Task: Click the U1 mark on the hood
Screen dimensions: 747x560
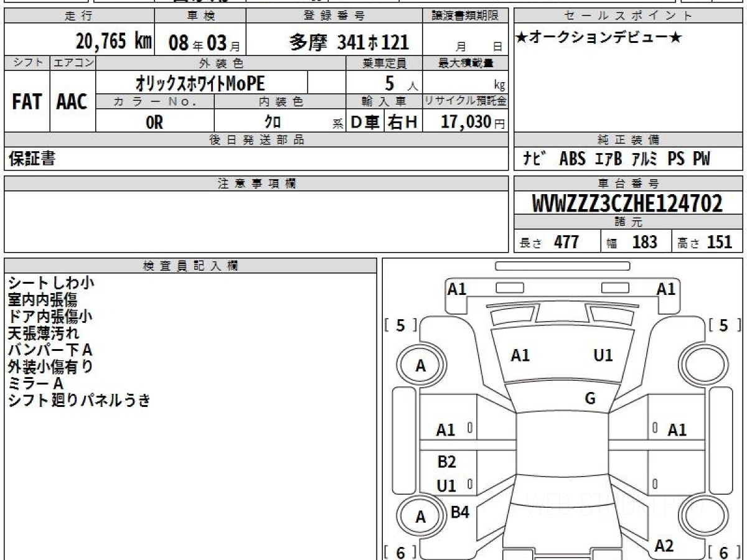Action: (x=603, y=355)
